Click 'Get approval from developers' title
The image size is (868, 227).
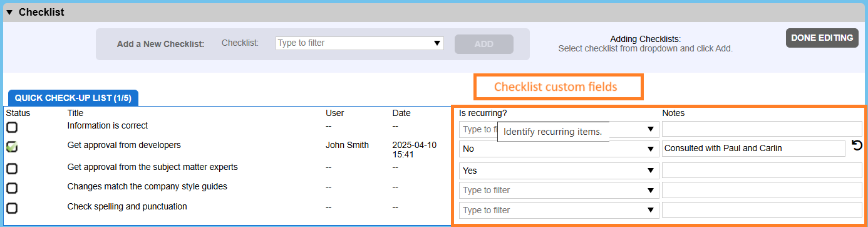click(x=124, y=145)
